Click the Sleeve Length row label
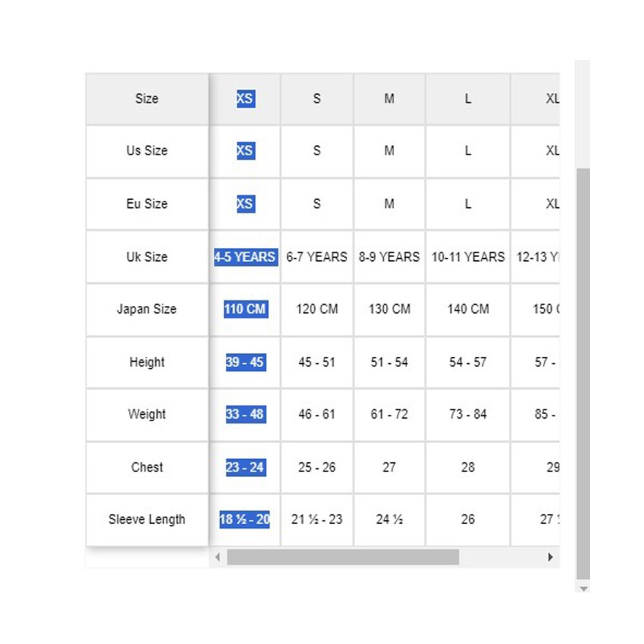 147,520
